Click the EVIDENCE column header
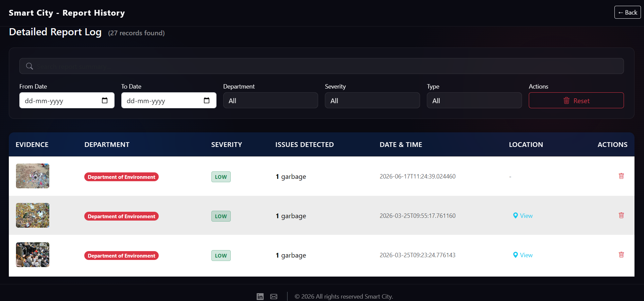 (x=32, y=145)
